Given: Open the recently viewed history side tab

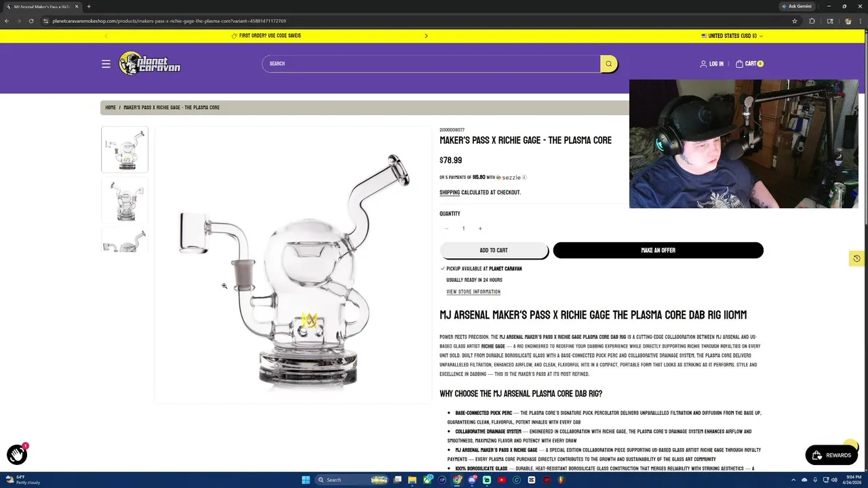Looking at the screenshot, I should tap(856, 258).
